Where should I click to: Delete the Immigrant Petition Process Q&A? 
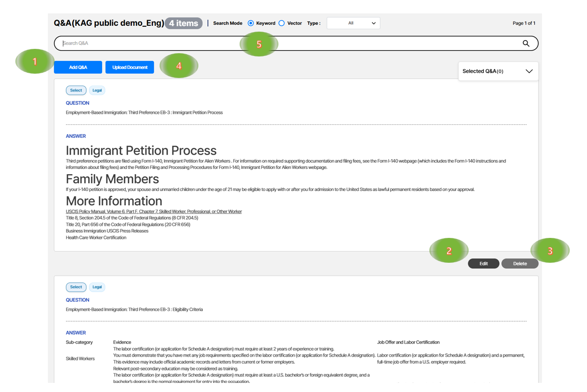[520, 264]
